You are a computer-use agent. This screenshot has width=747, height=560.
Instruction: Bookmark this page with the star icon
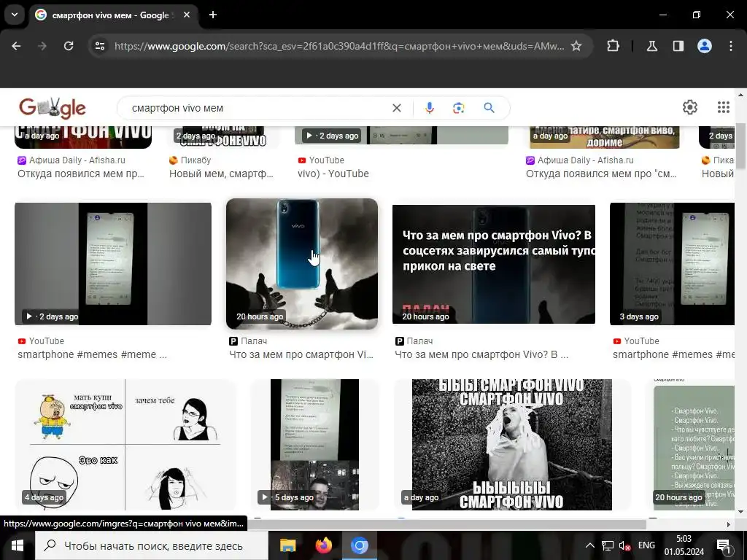pos(576,46)
